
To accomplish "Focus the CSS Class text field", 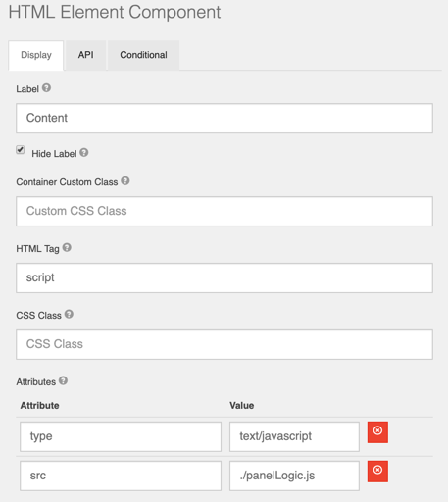I will coord(224,344).
